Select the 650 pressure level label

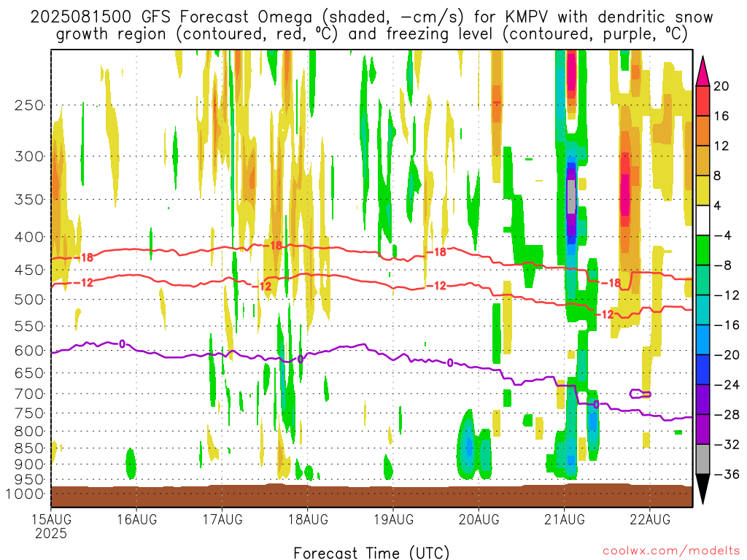(29, 373)
